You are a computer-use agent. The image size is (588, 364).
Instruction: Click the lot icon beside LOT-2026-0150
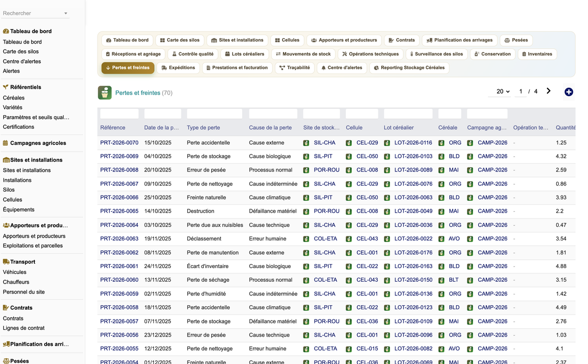tap(387, 280)
